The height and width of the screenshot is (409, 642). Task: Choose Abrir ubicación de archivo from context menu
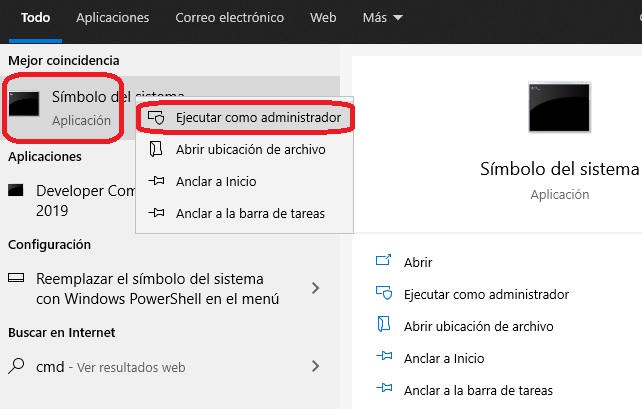click(x=249, y=149)
